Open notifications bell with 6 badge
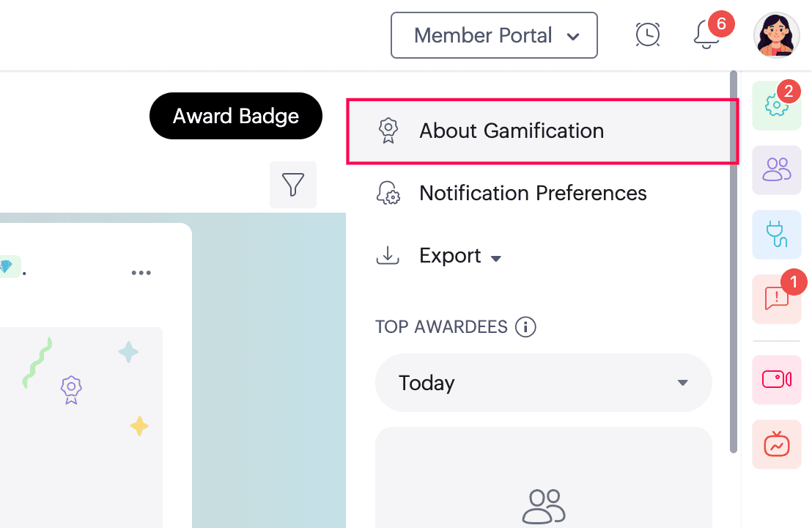812x528 pixels. (707, 34)
